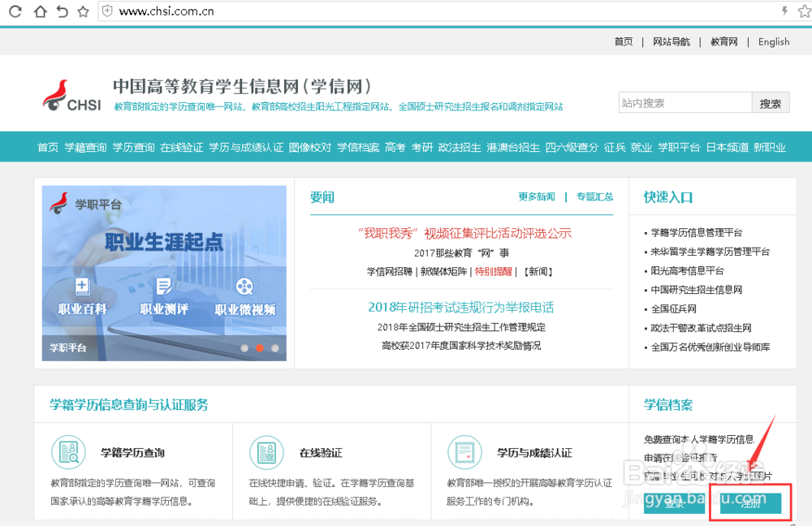812x526 pixels.
Task: Select 学籍查询 in the navigation bar
Action: click(x=85, y=148)
